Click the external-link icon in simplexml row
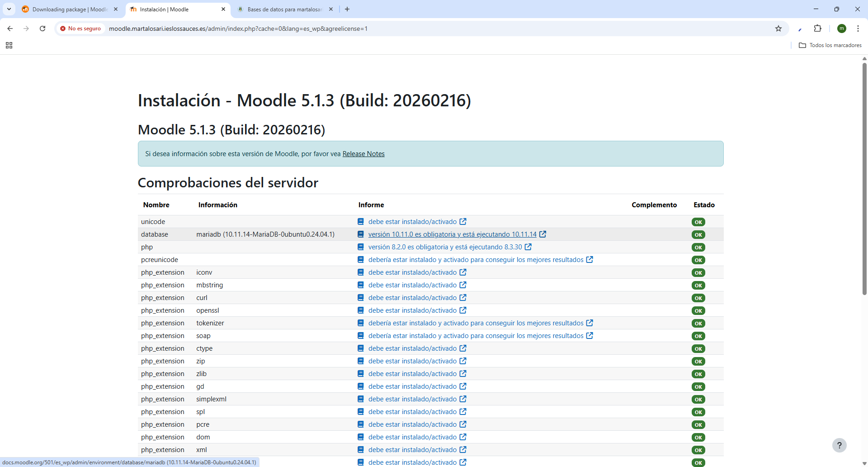Screen dimensions: 868x467 463,399
